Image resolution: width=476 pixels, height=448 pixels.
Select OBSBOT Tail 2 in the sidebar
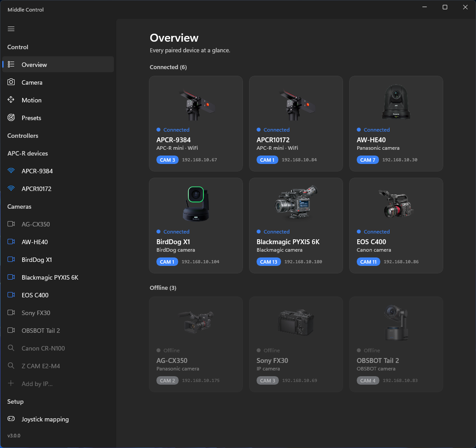click(58, 331)
